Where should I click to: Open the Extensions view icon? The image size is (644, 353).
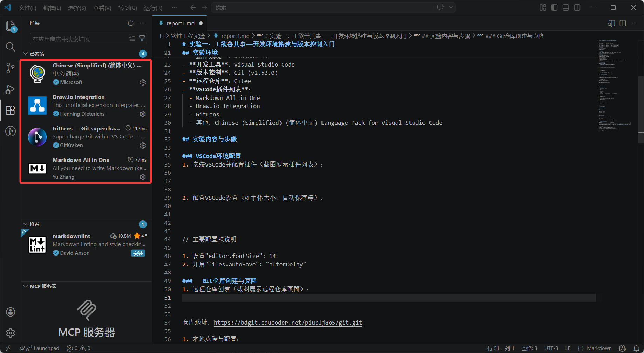pyautogui.click(x=11, y=110)
